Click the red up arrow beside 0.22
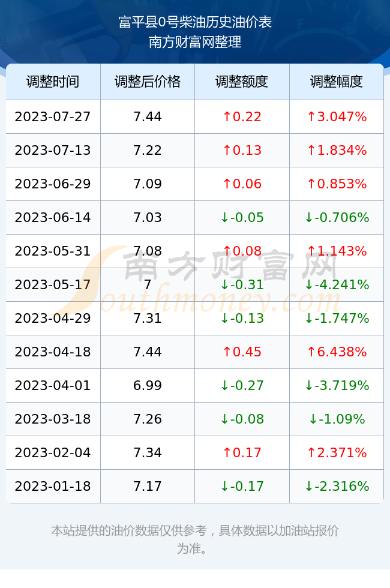The image size is (390, 588). tap(227, 117)
